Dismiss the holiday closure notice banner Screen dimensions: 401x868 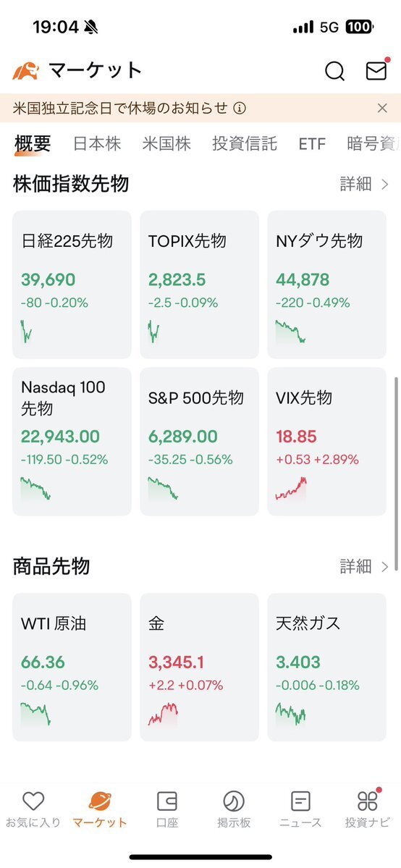382,108
